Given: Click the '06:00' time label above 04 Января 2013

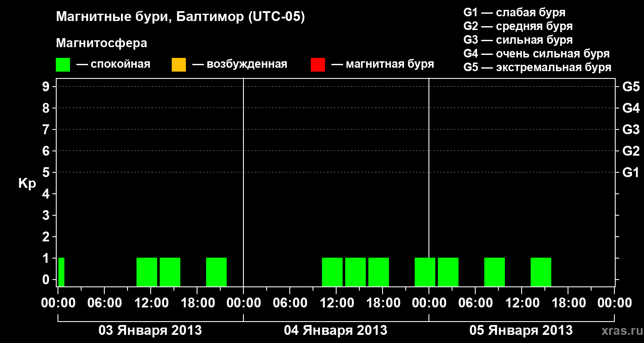Looking at the screenshot, I should pos(290,303).
